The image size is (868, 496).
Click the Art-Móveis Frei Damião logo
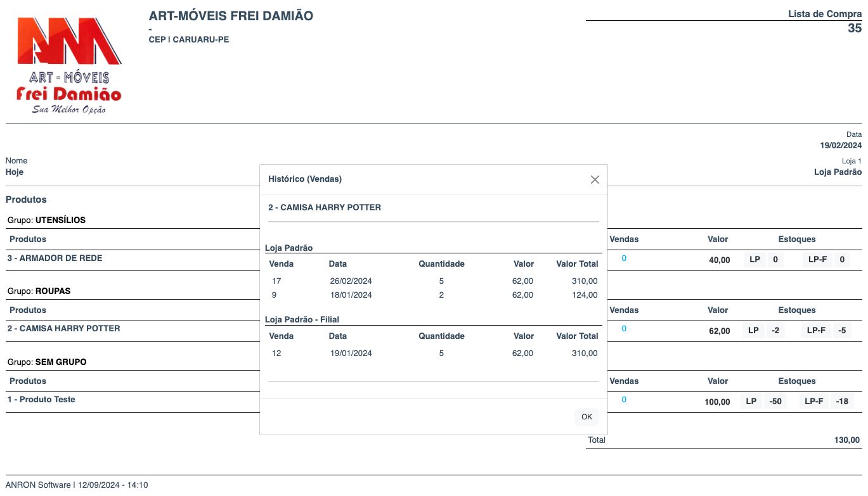(x=69, y=66)
